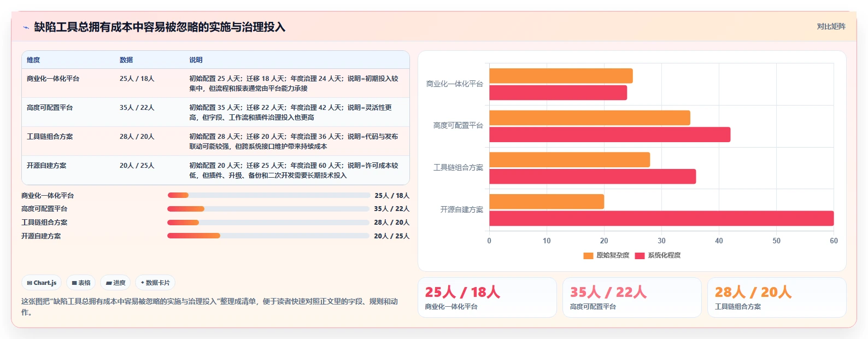Click the red chart bar for 工具链组合方案
Screen dimensions: 868x339
(x=593, y=177)
